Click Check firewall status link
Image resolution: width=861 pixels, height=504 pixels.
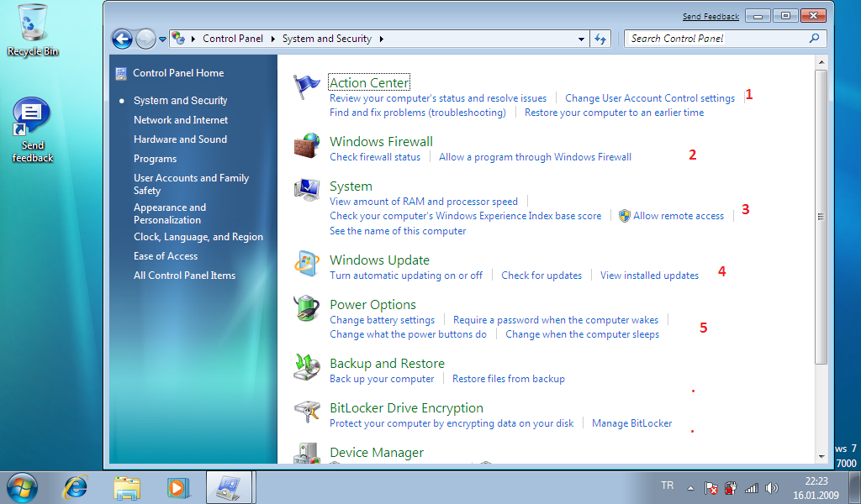[x=375, y=157]
